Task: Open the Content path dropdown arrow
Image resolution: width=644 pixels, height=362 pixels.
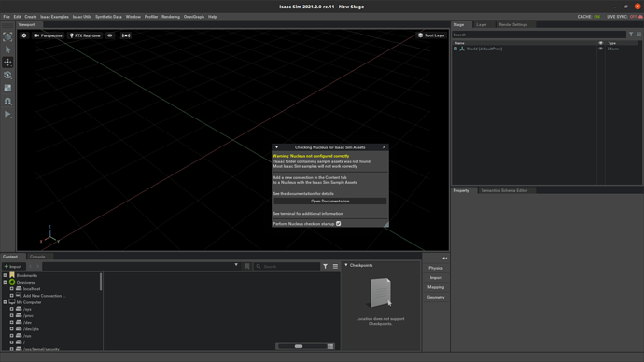Action: coord(236,265)
